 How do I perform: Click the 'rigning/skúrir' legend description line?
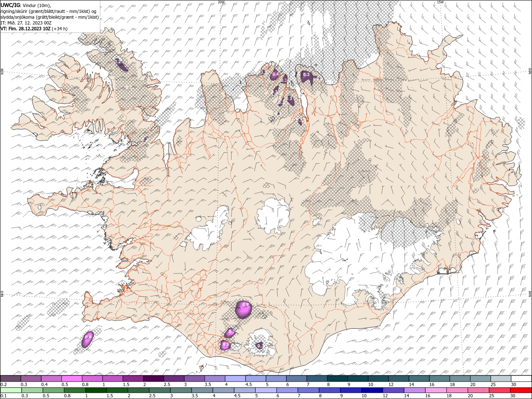point(48,11)
